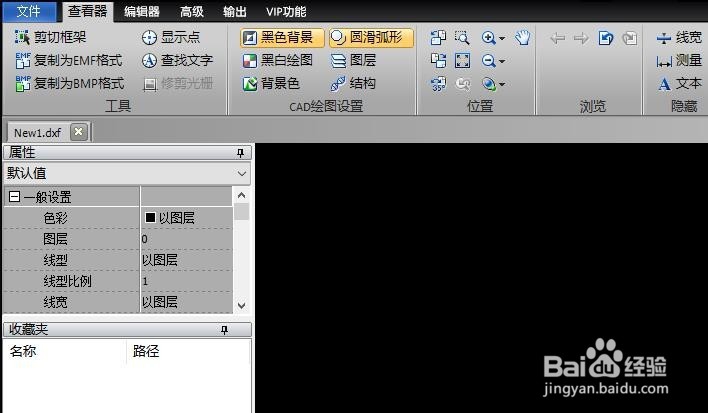Switch to the 输出 output tab
Screen dimensions: 708x413
(235, 11)
